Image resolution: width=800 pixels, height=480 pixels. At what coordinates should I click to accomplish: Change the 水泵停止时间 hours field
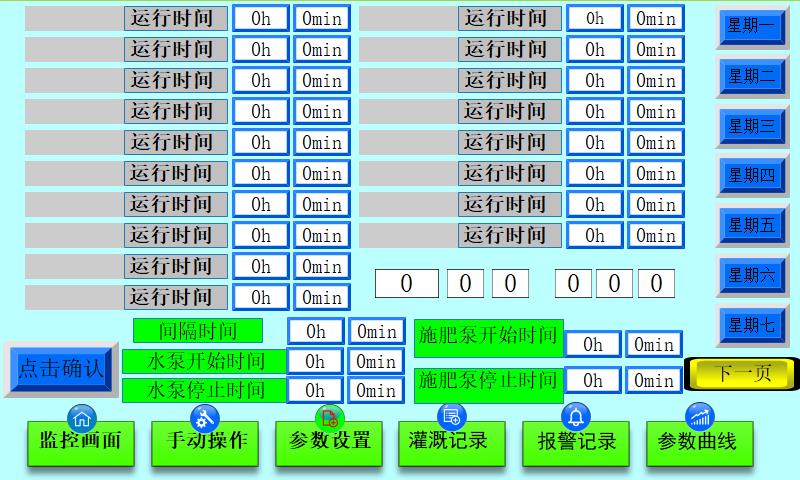[x=315, y=390]
